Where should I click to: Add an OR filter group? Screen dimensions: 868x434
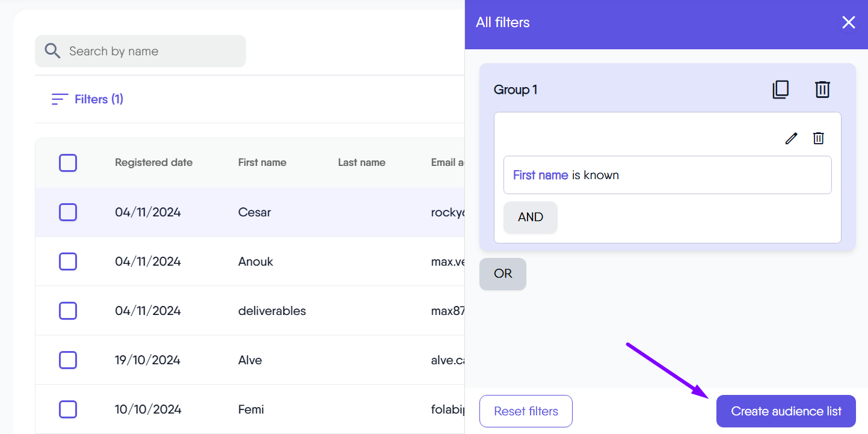point(503,274)
